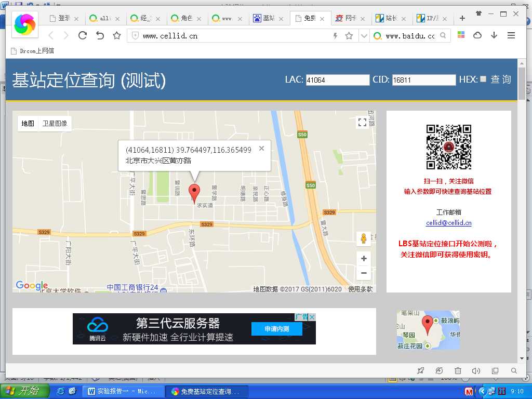Switch to the 登录 tab

(64, 18)
